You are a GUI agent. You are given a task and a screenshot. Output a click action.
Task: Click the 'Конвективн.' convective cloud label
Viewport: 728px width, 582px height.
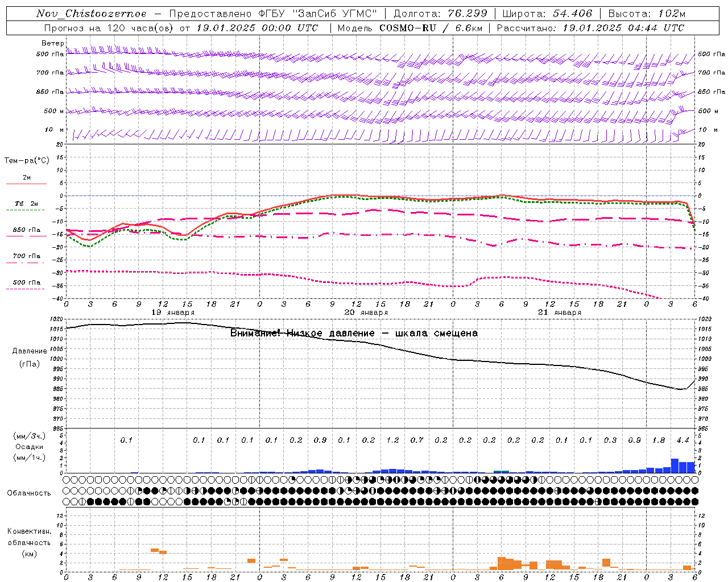click(x=30, y=531)
